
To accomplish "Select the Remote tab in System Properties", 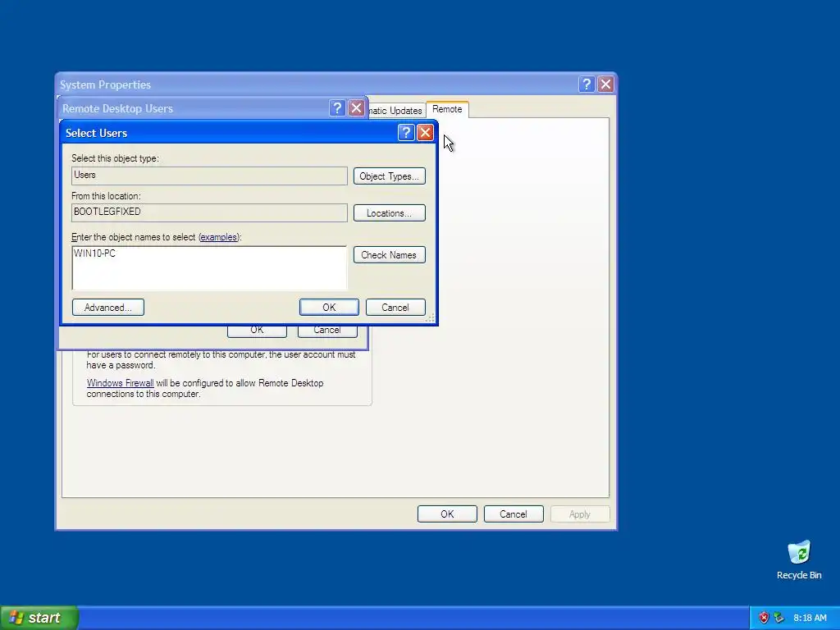I will coord(447,109).
